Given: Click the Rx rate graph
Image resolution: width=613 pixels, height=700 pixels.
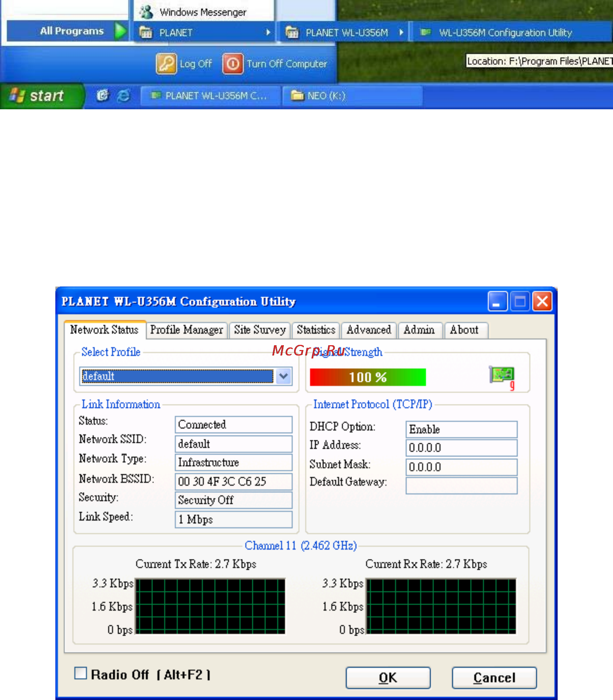Looking at the screenshot, I should [441, 606].
